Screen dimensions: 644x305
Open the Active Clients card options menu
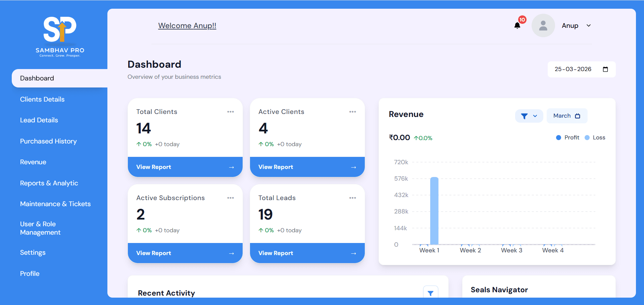point(352,112)
